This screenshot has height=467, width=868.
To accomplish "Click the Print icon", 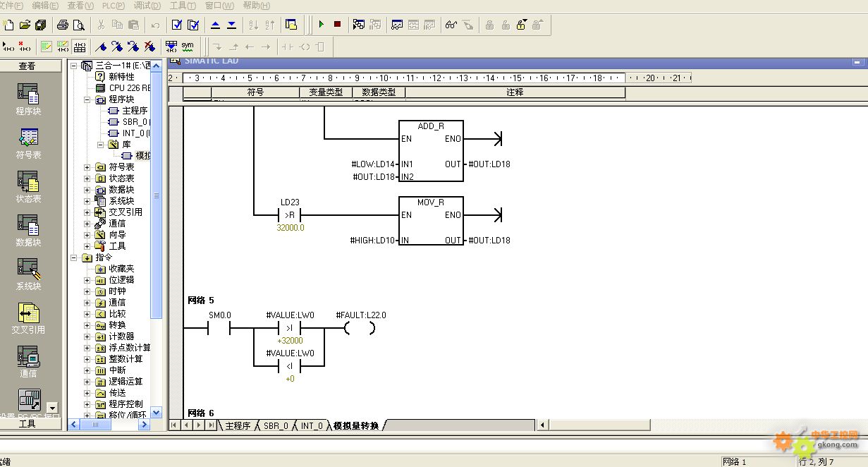I will (x=63, y=25).
